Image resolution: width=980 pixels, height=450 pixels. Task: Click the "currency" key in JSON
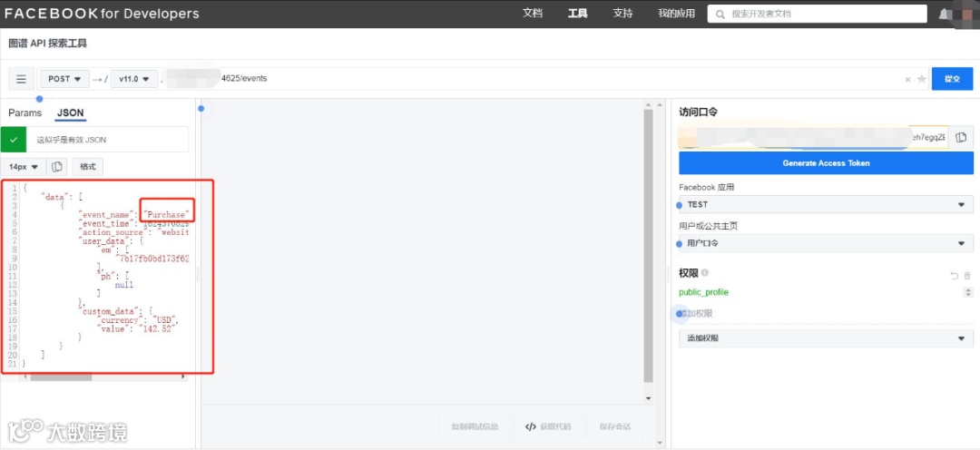[x=120, y=319]
